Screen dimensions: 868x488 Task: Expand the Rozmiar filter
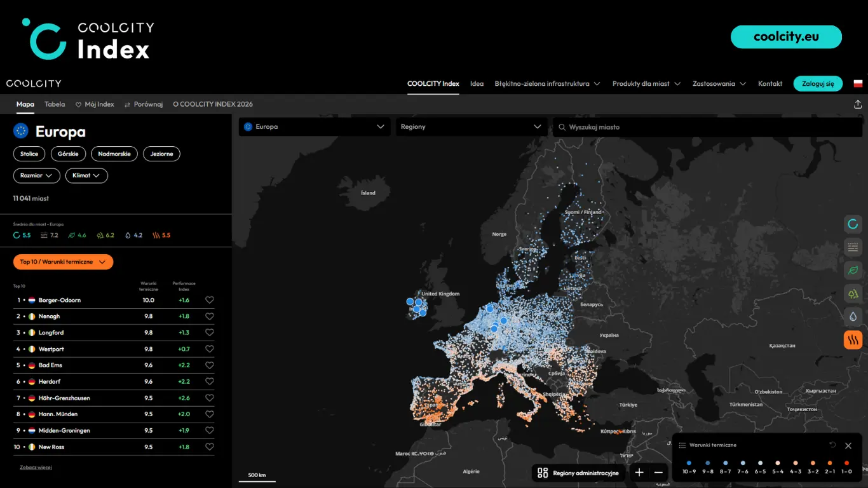[x=37, y=175]
